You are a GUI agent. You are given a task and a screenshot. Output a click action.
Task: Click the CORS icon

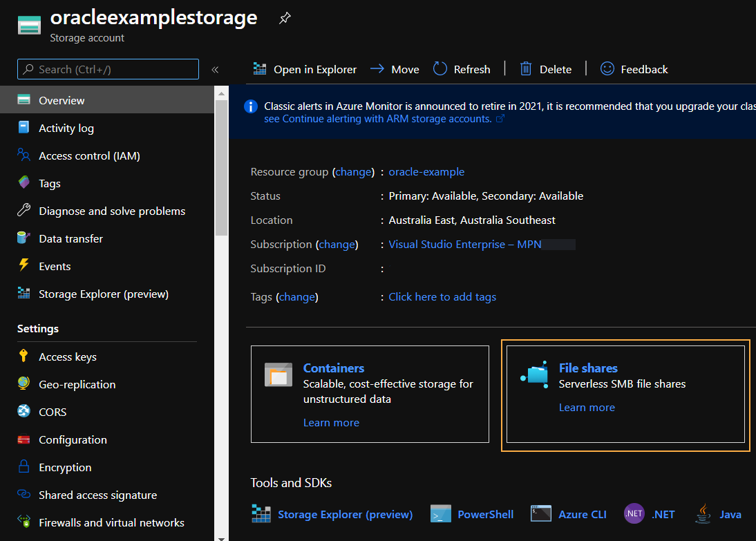[23, 411]
